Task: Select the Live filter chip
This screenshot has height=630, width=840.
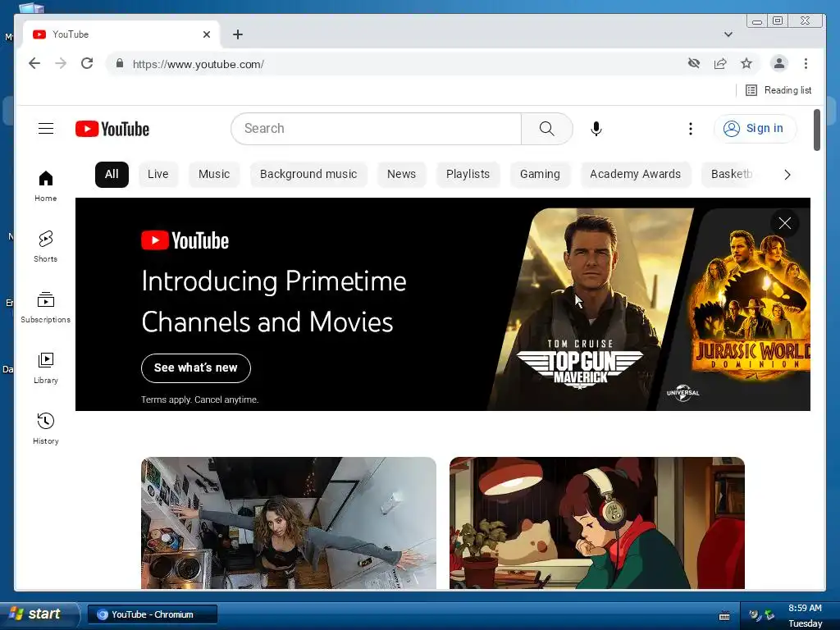Action: (x=158, y=175)
